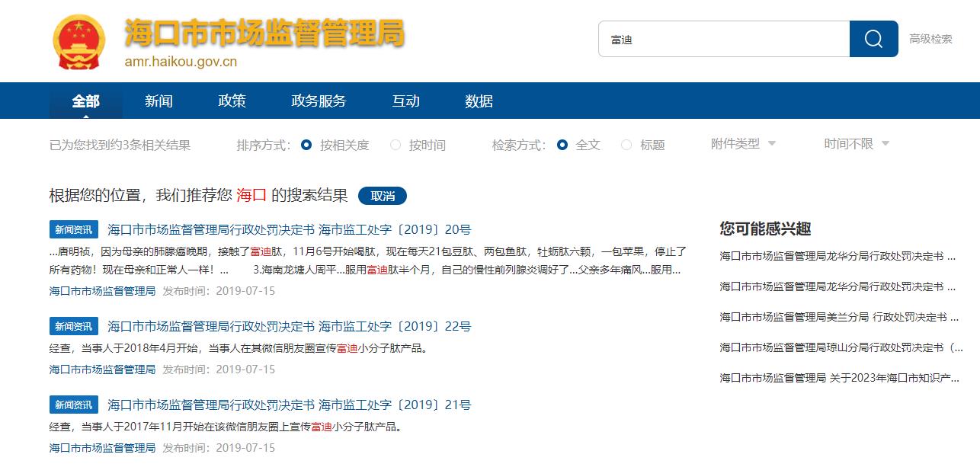Click the 取消 location recommendation button

pyautogui.click(x=383, y=196)
